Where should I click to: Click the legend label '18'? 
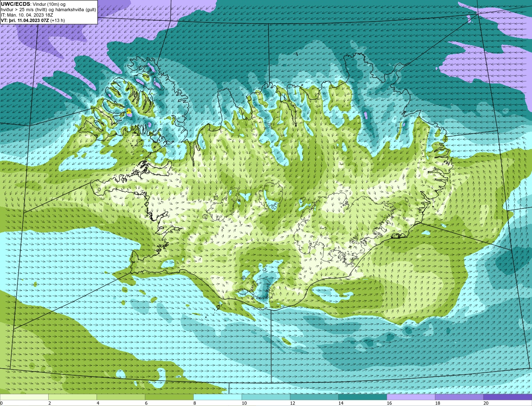(x=438, y=403)
